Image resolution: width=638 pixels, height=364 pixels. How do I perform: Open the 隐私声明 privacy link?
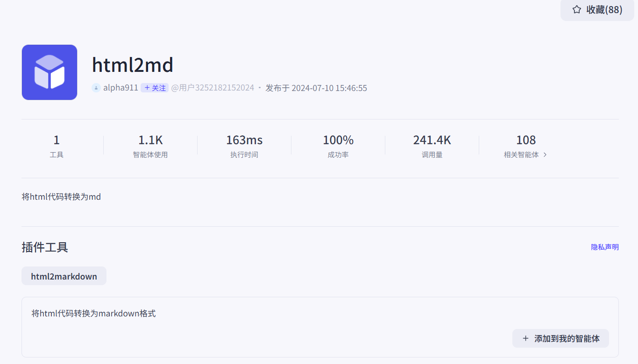click(605, 247)
